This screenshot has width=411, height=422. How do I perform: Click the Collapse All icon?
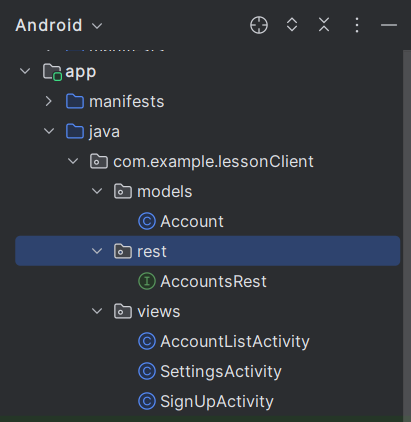324,25
